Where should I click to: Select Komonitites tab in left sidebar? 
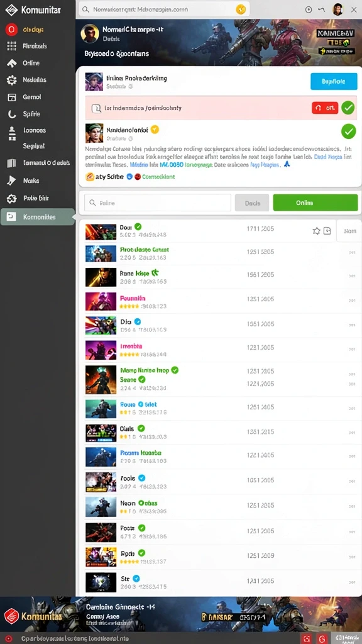tap(37, 217)
